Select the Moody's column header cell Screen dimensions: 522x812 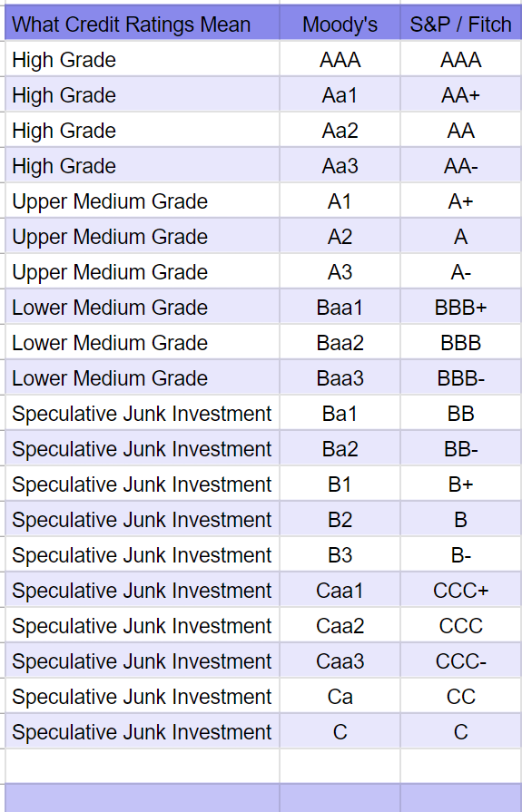coord(340,24)
